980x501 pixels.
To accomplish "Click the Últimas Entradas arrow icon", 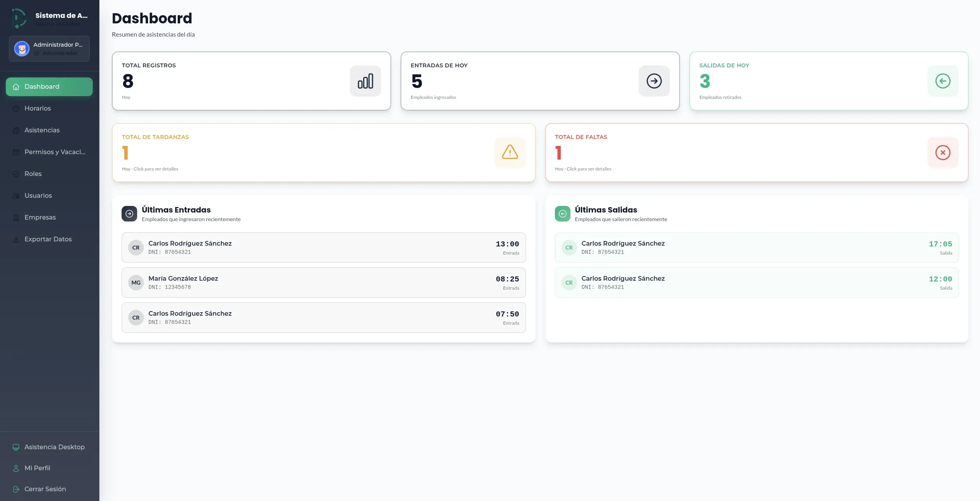I will click(129, 213).
